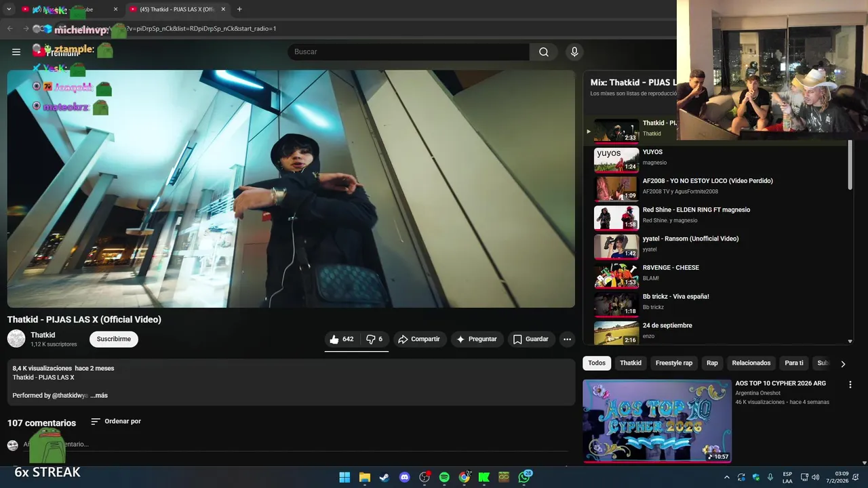Activate voice search microphone
The image size is (868, 488).
pyautogui.click(x=574, y=52)
